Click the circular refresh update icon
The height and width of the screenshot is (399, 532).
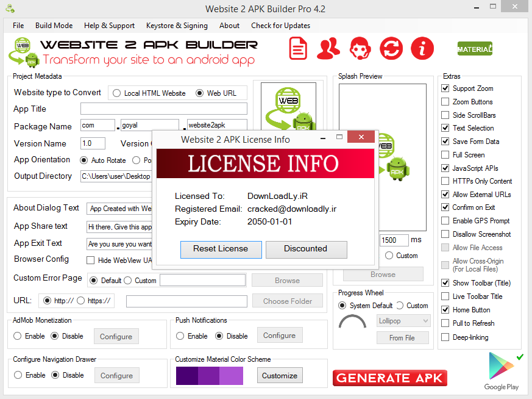(391, 48)
